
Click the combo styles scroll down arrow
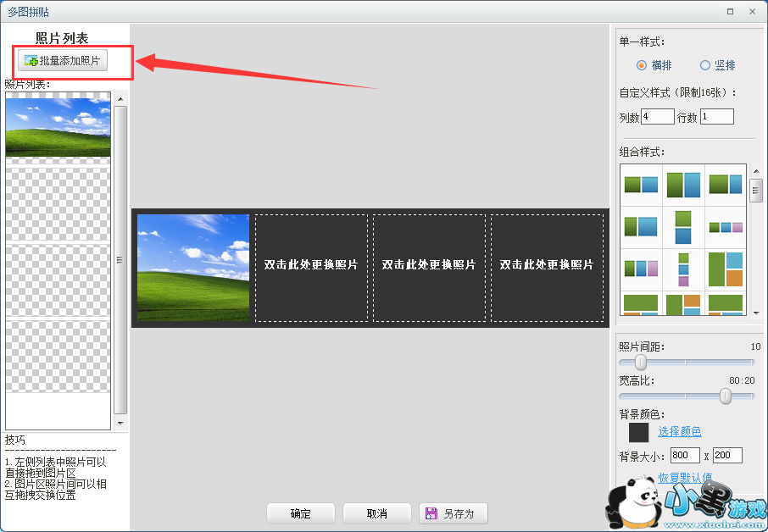pyautogui.click(x=756, y=313)
